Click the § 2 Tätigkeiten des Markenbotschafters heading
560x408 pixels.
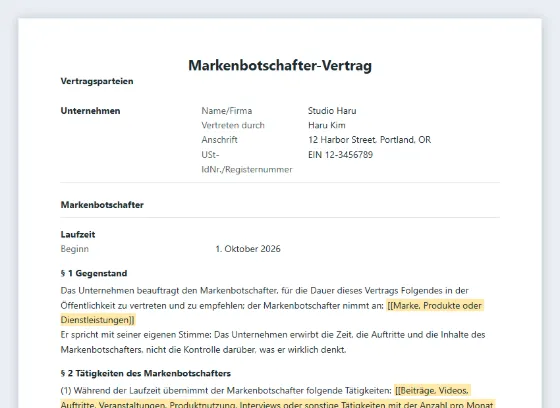coord(146,373)
